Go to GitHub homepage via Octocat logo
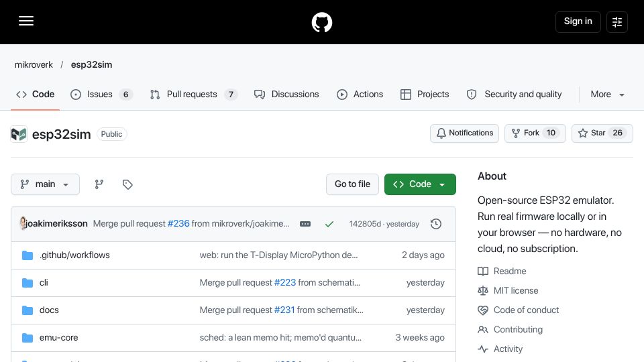 click(x=321, y=22)
